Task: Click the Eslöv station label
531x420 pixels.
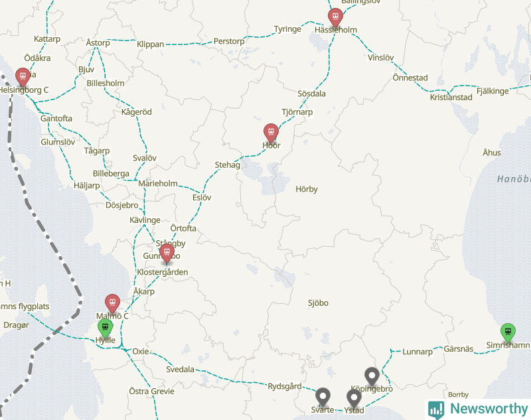Action: (x=202, y=197)
